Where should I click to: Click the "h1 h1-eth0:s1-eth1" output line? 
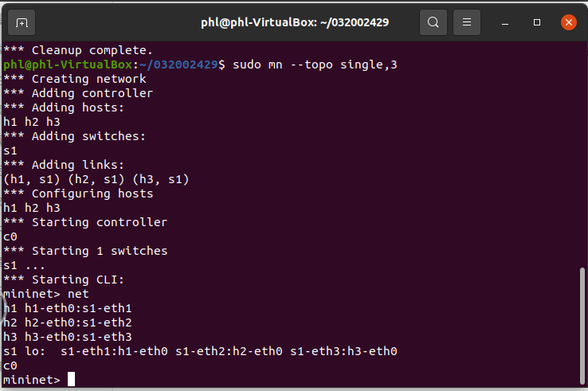[x=68, y=308]
